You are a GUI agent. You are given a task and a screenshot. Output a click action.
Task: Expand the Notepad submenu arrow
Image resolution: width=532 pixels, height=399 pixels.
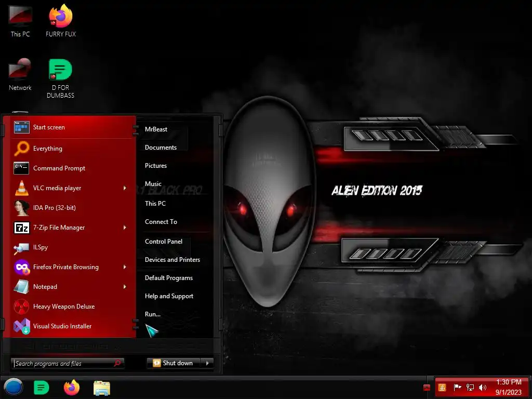point(125,287)
